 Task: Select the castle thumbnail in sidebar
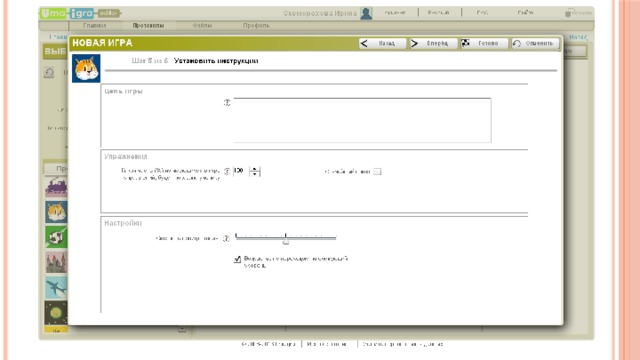pos(56,262)
